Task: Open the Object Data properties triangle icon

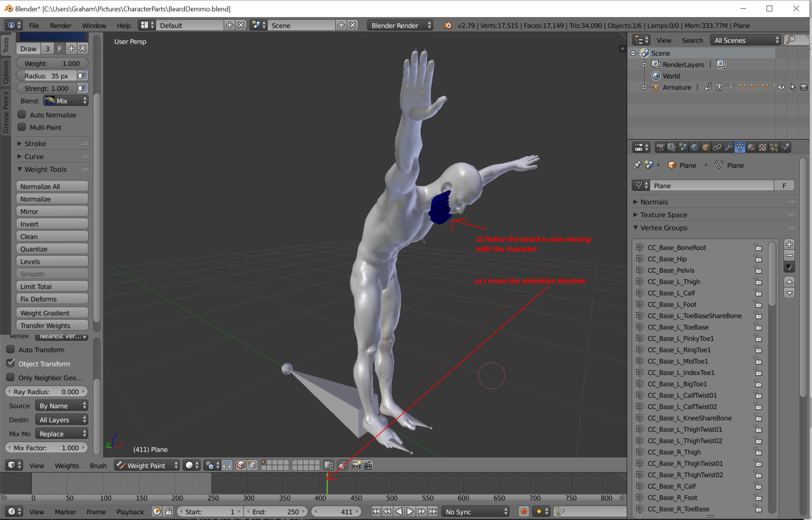Action: (x=740, y=147)
